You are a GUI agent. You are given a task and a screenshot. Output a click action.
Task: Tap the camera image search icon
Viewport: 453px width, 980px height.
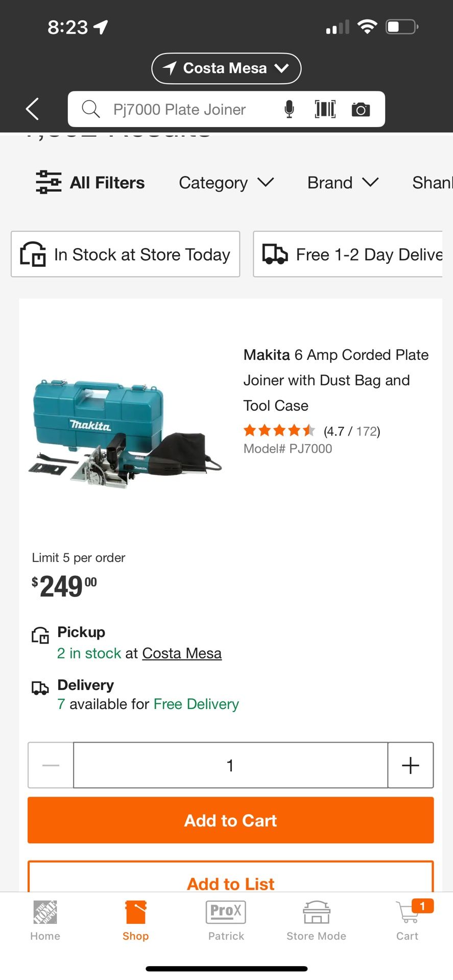[361, 109]
